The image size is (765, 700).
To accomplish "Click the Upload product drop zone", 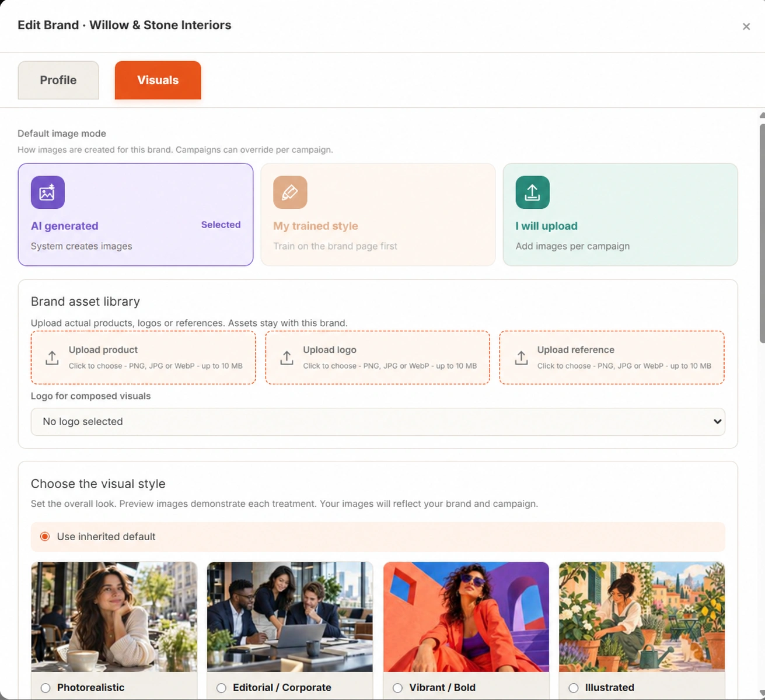I will point(143,358).
